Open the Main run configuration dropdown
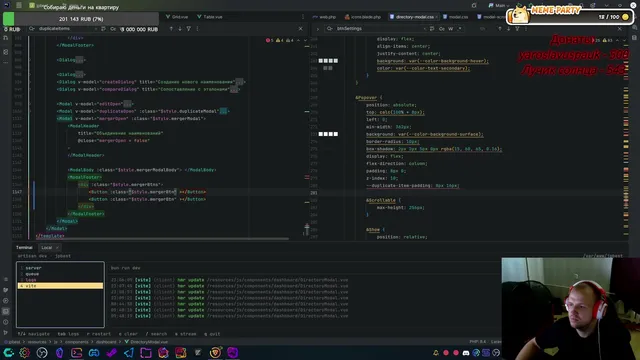640x360 pixels. pos(499,6)
